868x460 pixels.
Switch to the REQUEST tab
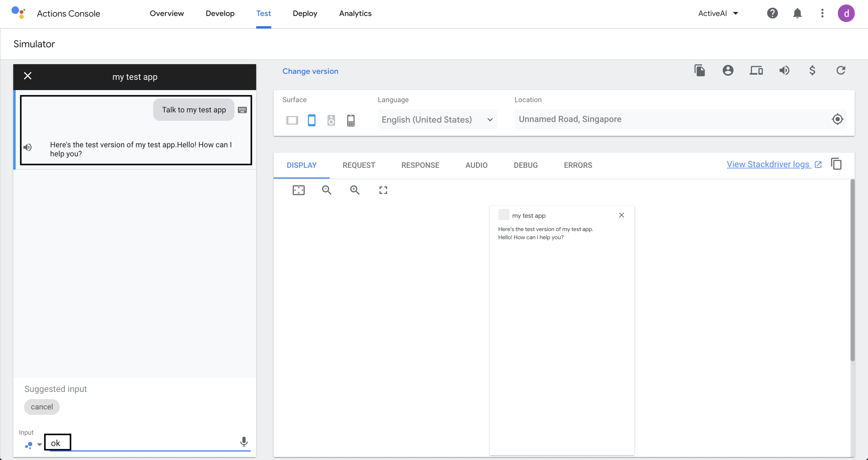[x=359, y=165]
